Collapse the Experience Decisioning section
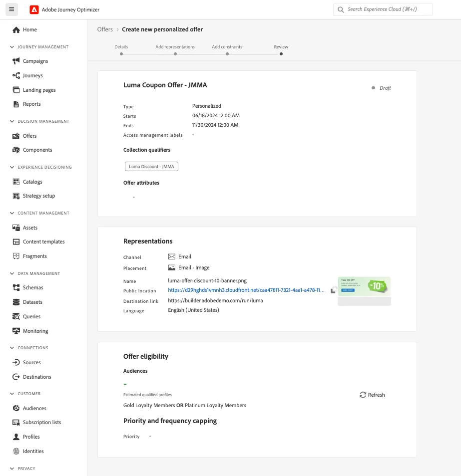The width and height of the screenshot is (461, 476). pyautogui.click(x=12, y=167)
